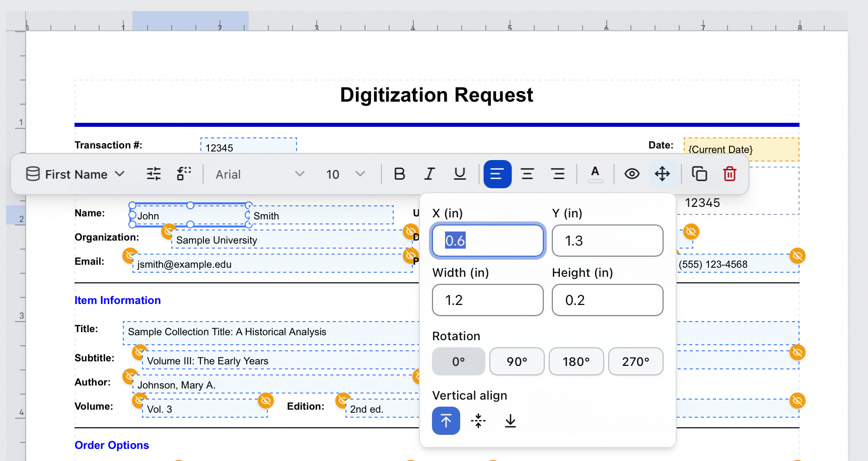
Task: Select the Volume III subtitle field
Action: (281, 360)
